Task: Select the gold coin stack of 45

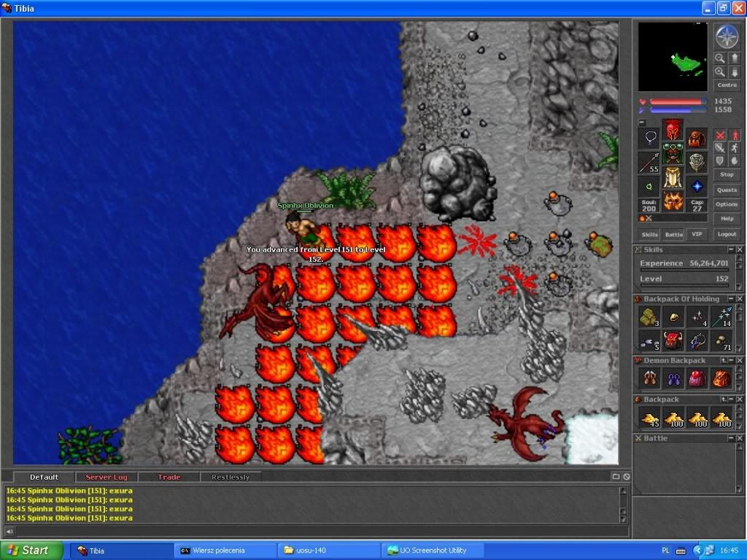Action: (x=649, y=418)
